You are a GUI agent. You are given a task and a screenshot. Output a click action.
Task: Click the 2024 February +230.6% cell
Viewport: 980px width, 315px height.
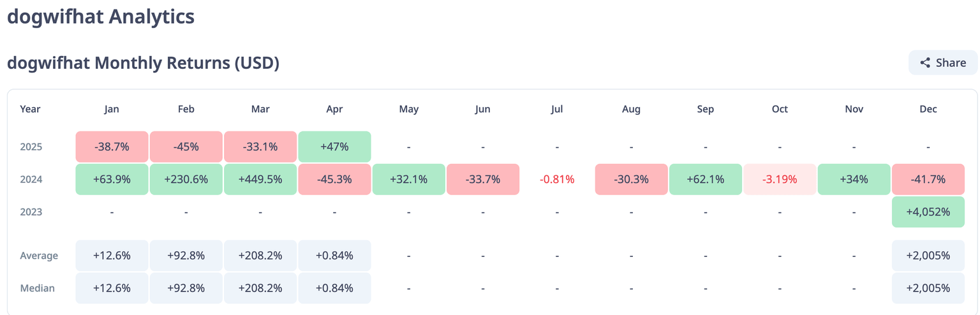pos(186,179)
